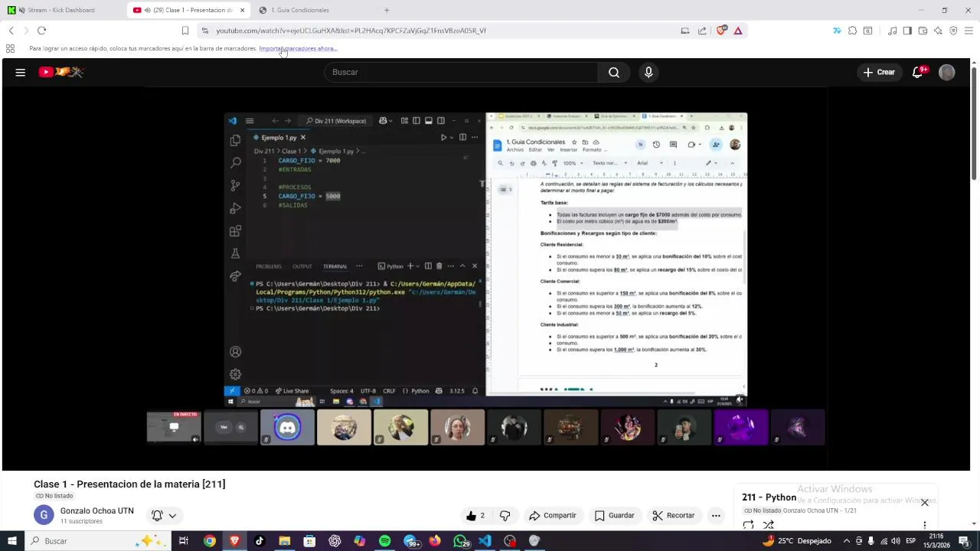Open YouTube notifications bell
Image resolution: width=980 pixels, height=551 pixels.
click(917, 72)
